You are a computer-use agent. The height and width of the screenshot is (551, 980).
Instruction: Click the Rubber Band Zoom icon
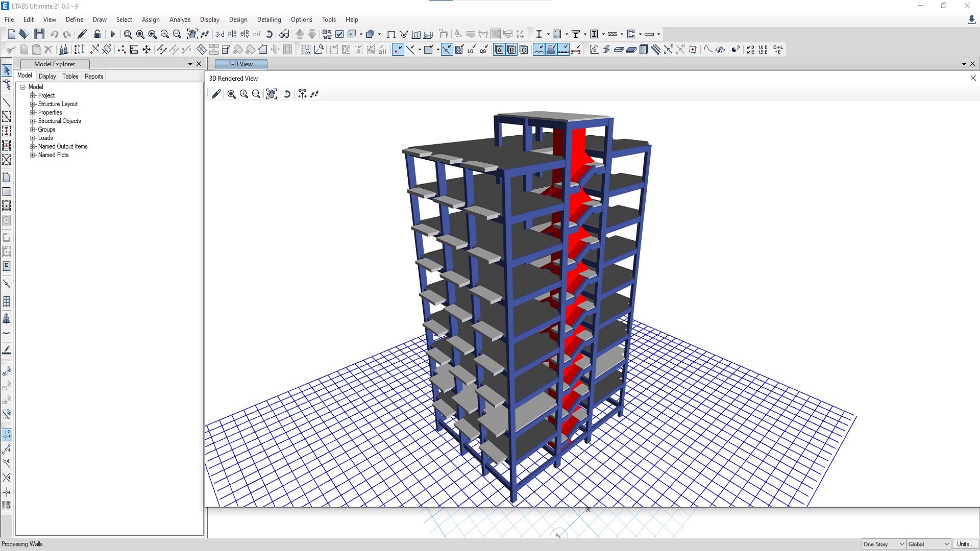pyautogui.click(x=128, y=34)
